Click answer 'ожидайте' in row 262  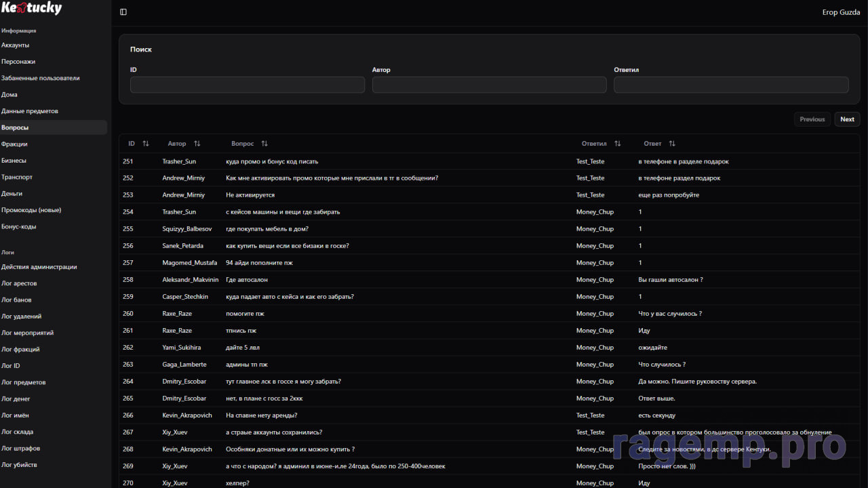coord(652,348)
